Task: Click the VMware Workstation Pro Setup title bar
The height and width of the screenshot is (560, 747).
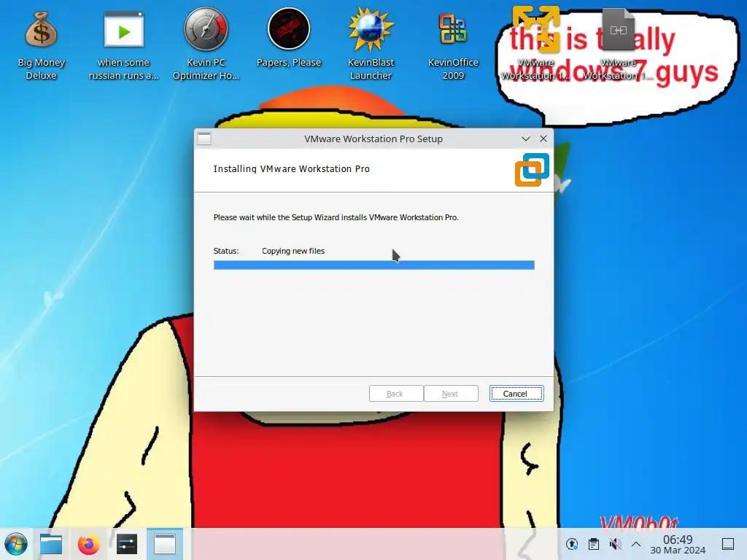Action: tap(373, 139)
